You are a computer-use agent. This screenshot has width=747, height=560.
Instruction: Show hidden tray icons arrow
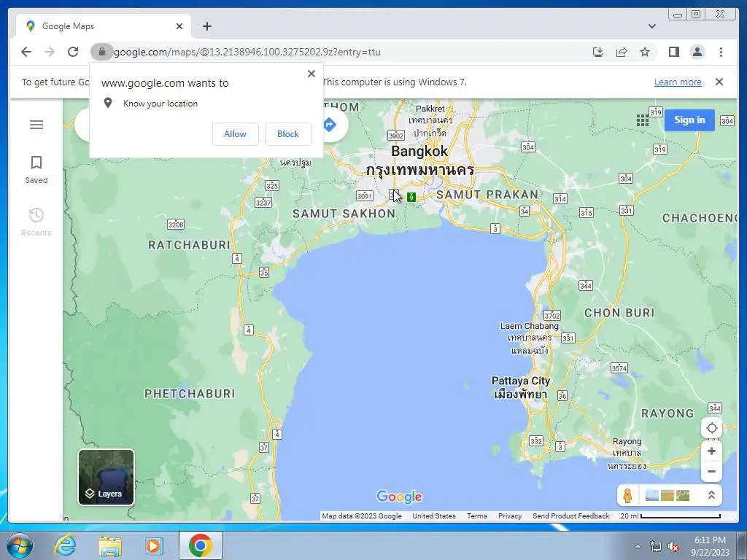pyautogui.click(x=638, y=546)
